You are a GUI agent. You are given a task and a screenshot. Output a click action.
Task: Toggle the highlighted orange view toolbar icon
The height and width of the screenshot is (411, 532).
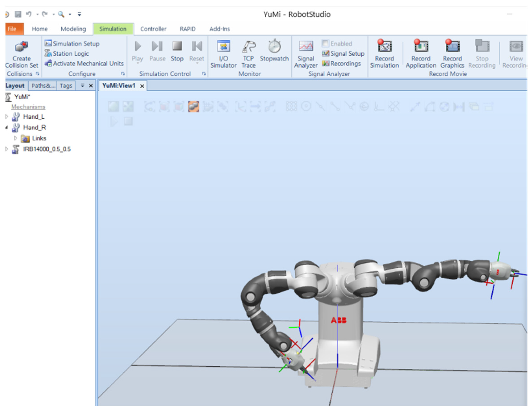click(x=193, y=107)
